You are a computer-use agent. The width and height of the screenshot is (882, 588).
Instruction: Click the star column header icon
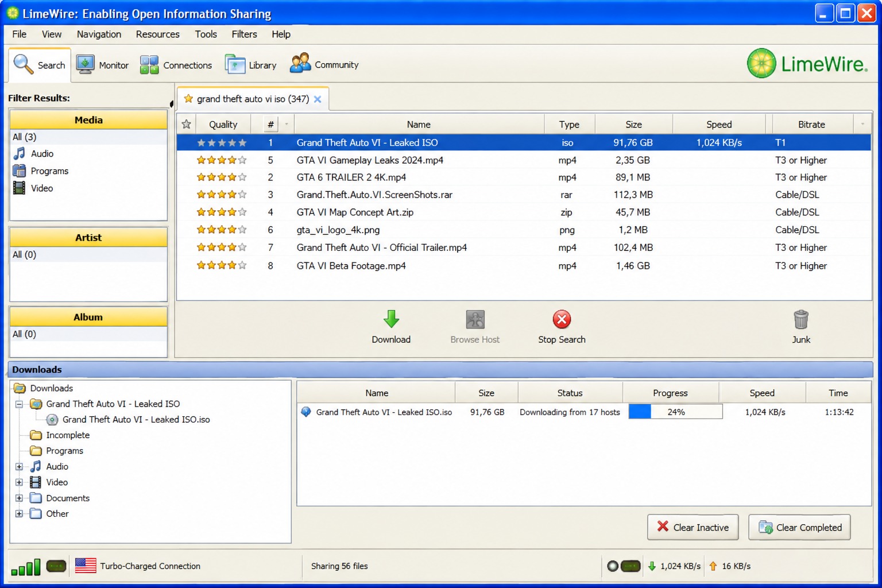point(186,124)
